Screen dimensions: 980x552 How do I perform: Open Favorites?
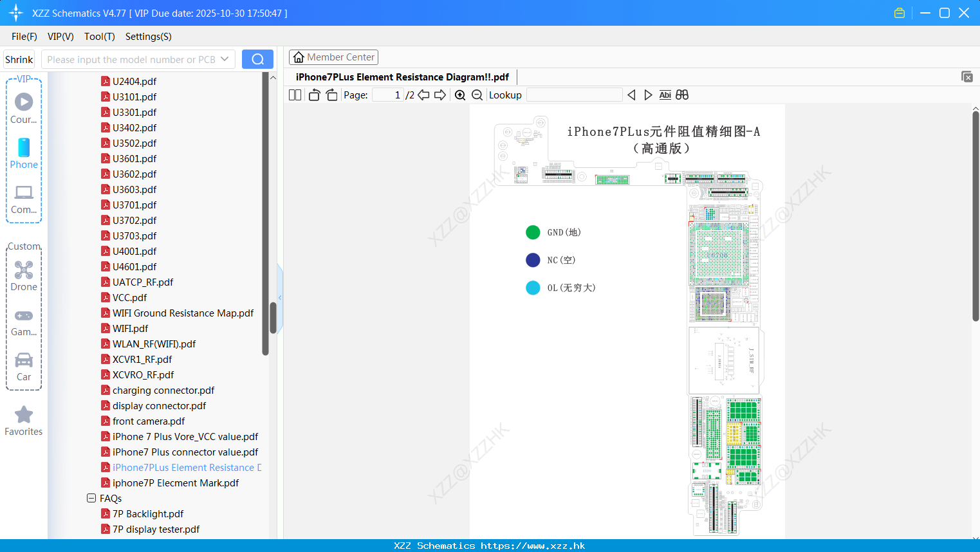[x=24, y=421]
